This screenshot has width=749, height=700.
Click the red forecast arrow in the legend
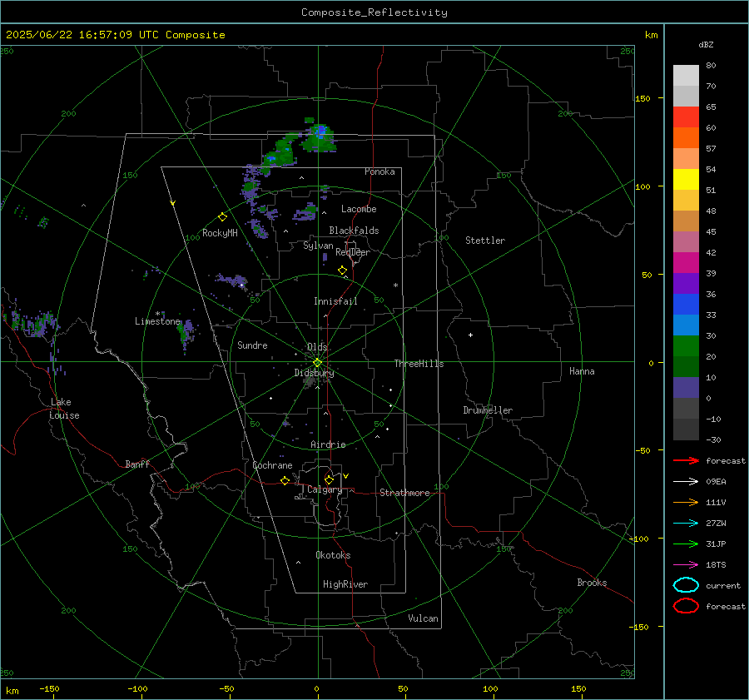tap(686, 460)
